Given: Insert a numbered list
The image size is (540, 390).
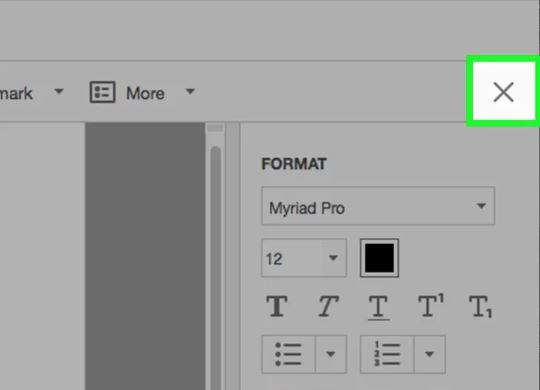Looking at the screenshot, I should click(387, 354).
